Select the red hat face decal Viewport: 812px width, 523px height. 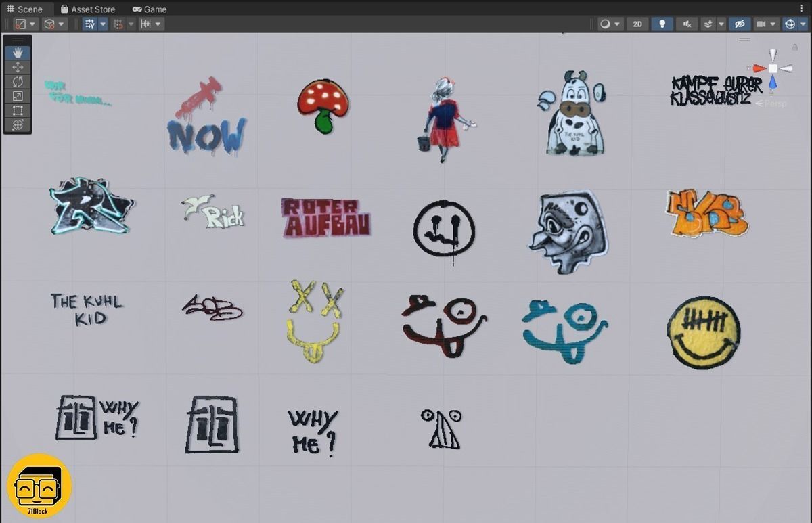444,326
